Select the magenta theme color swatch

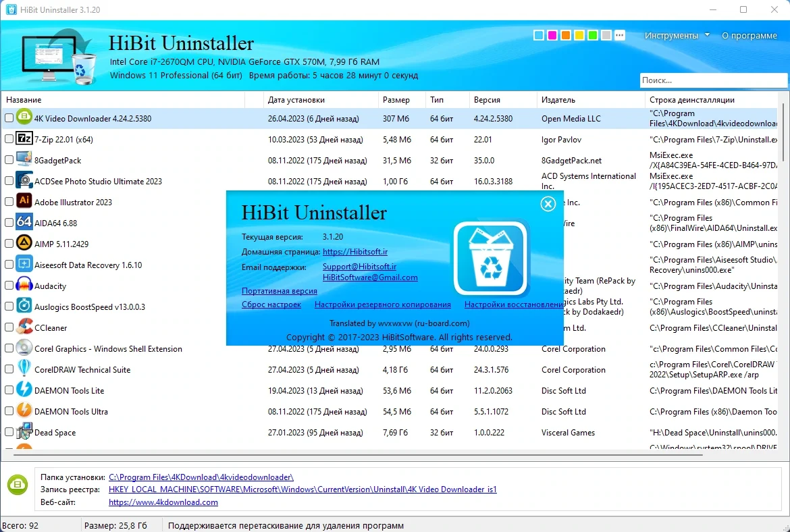(x=552, y=35)
